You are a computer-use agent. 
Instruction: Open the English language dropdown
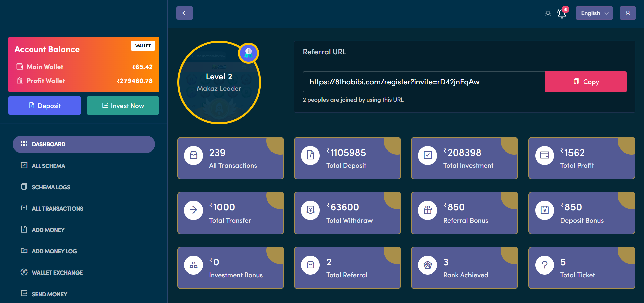pos(594,13)
